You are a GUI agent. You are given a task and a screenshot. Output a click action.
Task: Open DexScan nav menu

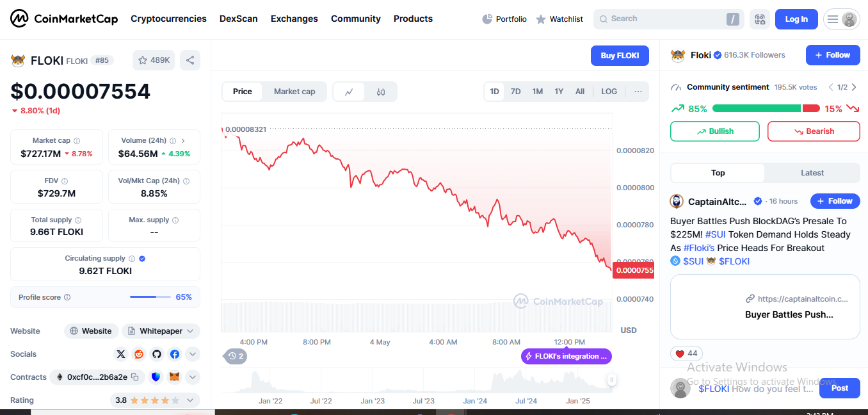(239, 19)
